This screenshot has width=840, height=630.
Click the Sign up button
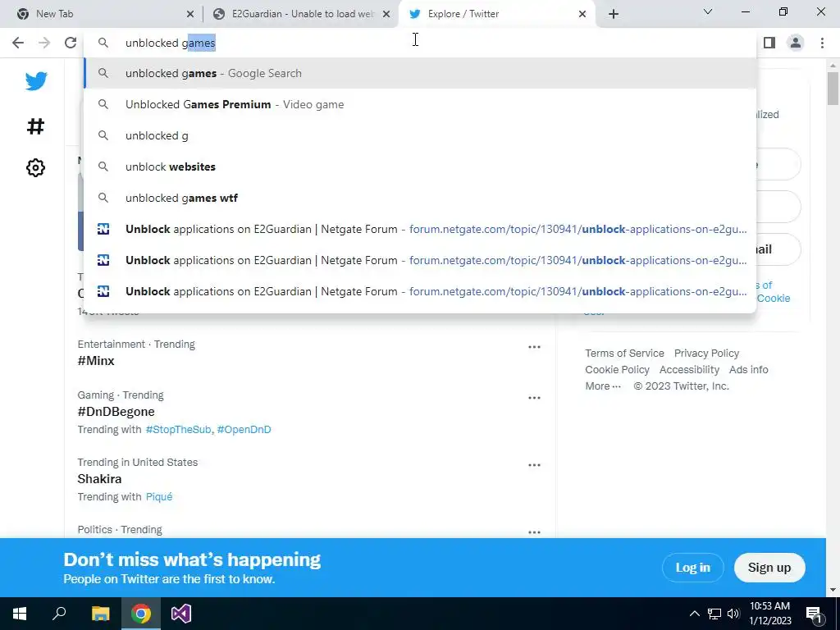coord(769,568)
